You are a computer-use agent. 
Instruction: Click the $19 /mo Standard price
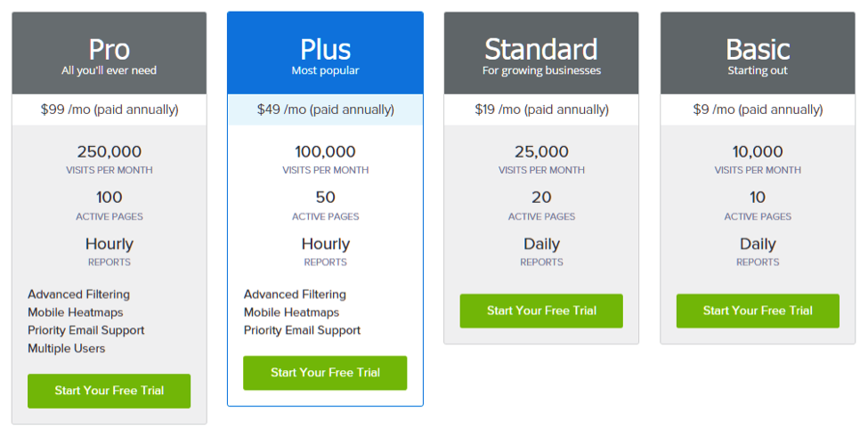coord(541,109)
